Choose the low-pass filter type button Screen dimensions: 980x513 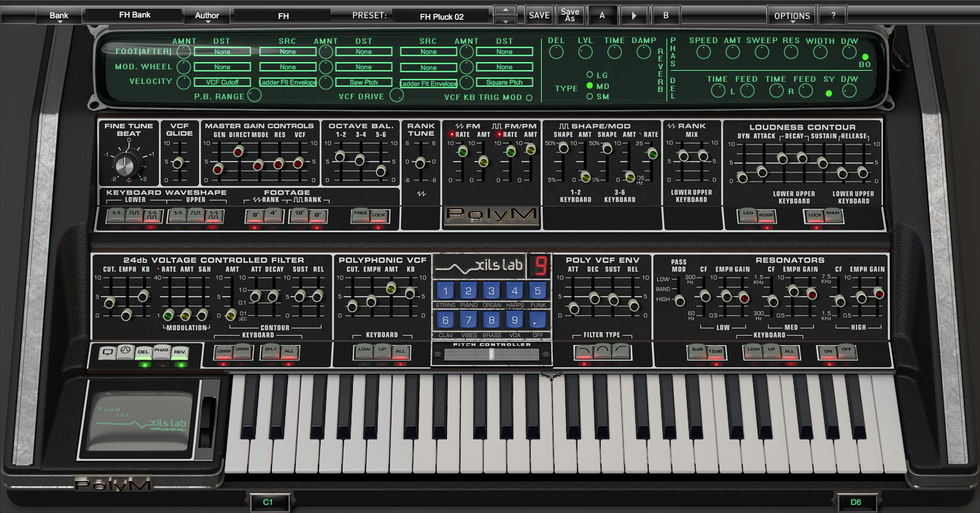584,352
